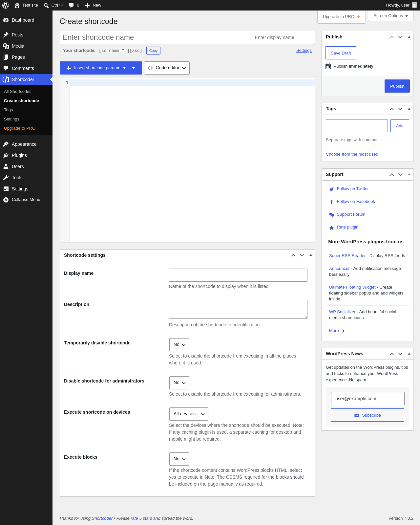Open Shortcoder Settings submenu item
This screenshot has height=525, width=420.
pos(11,119)
